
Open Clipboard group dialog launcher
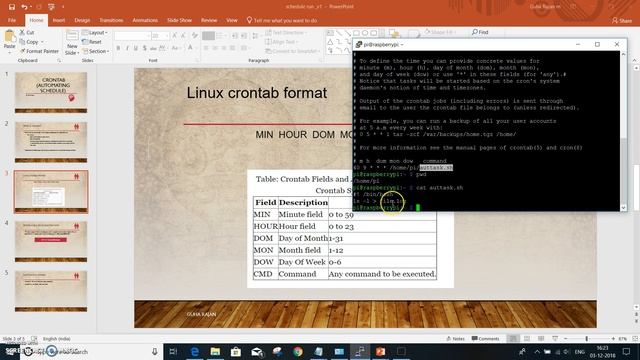pos(59,60)
